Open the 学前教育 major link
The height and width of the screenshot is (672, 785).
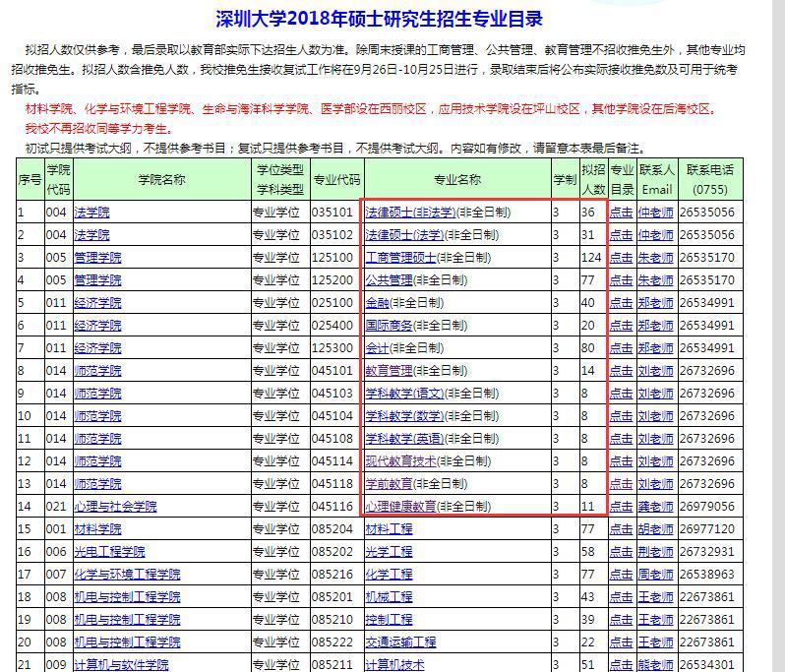pos(389,484)
